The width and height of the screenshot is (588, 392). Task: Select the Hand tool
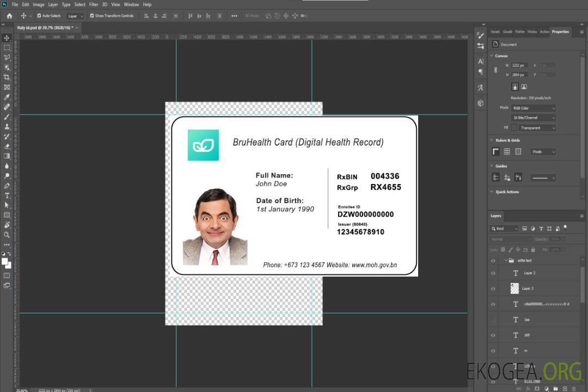[7, 225]
